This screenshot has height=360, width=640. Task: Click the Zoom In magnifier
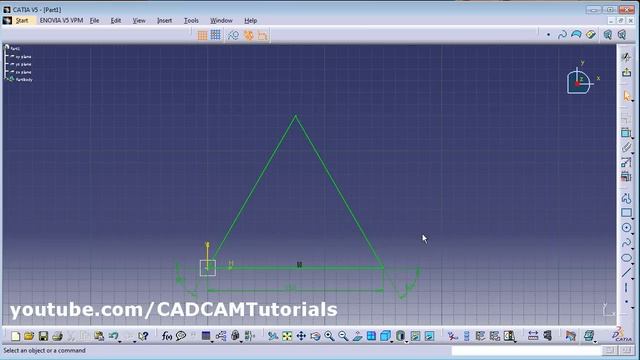click(x=329, y=336)
